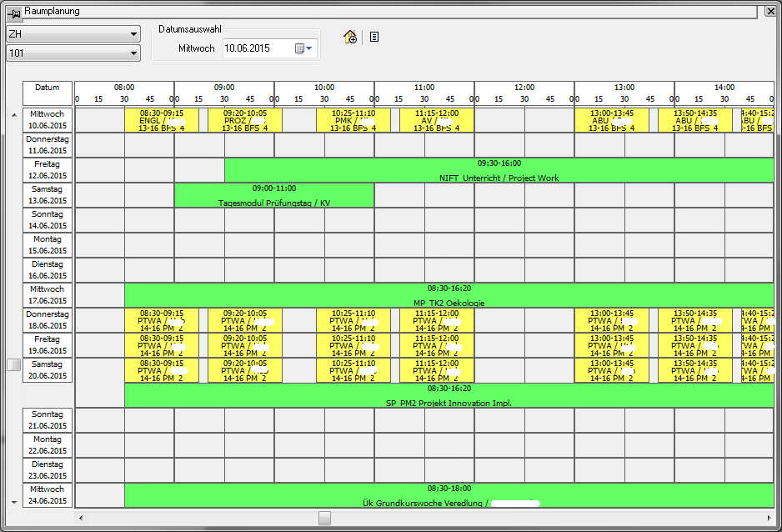The width and height of the screenshot is (782, 532).
Task: Open the Tagesmodul Prüfungstag / KV entry
Action: click(273, 196)
